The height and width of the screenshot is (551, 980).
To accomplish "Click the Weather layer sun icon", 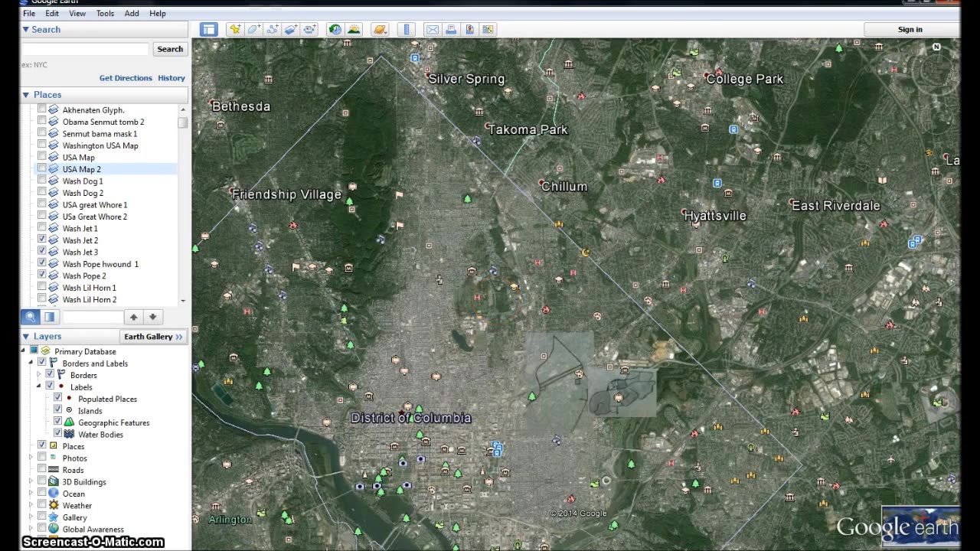I will click(x=54, y=505).
